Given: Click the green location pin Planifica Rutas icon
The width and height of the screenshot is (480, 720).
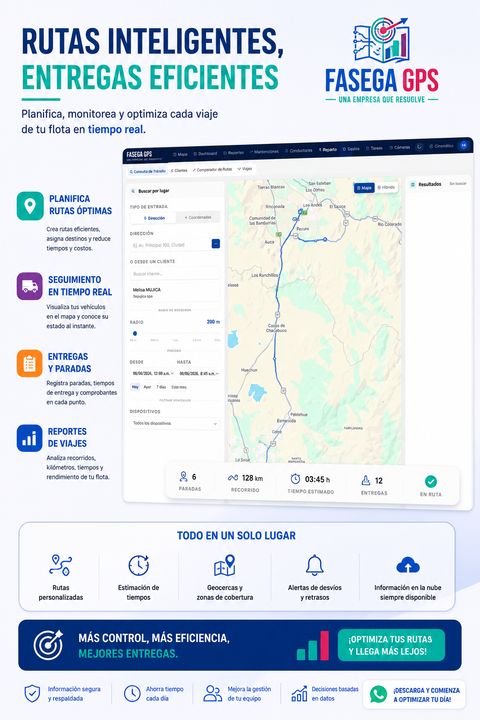Looking at the screenshot, I should 30,206.
